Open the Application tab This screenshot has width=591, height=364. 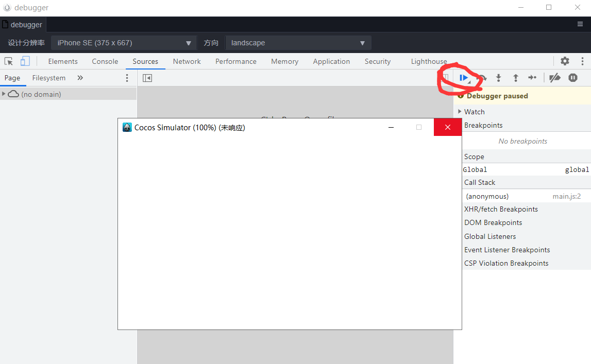tap(331, 61)
